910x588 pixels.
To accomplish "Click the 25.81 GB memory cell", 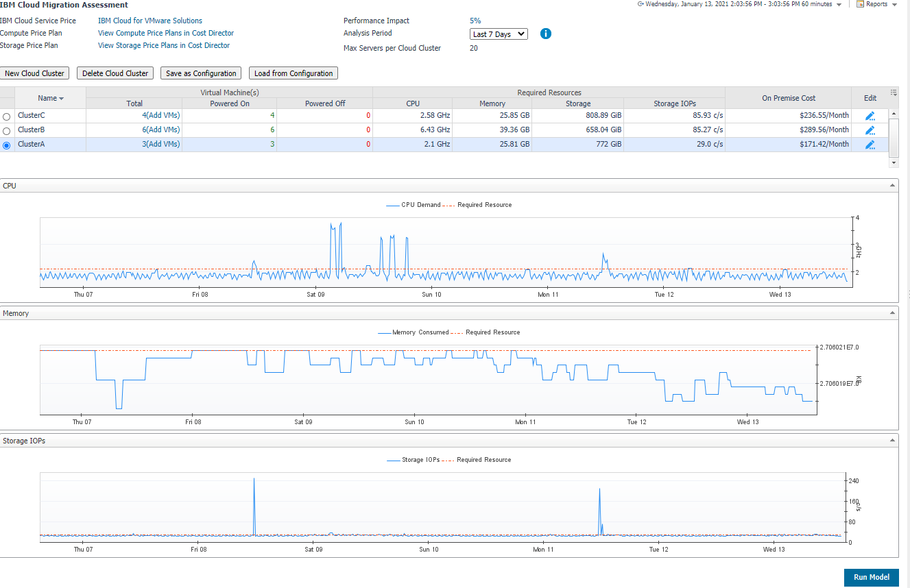I will [x=492, y=145].
